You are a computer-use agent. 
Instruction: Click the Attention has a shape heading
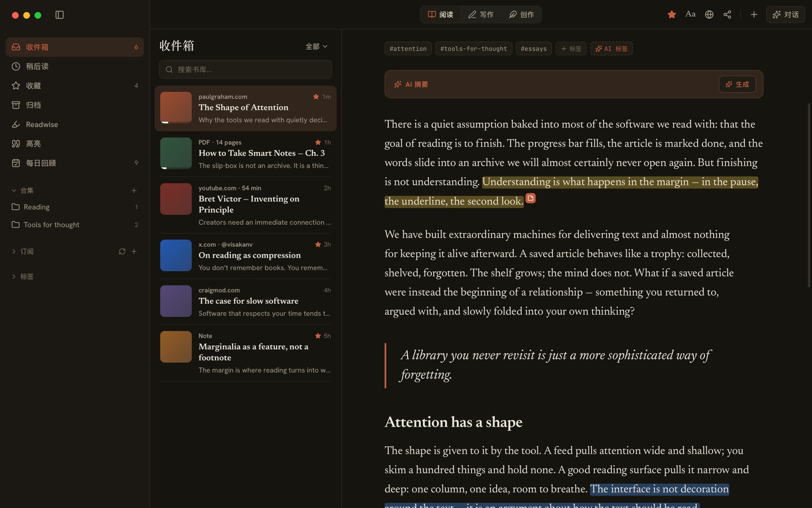pos(453,422)
